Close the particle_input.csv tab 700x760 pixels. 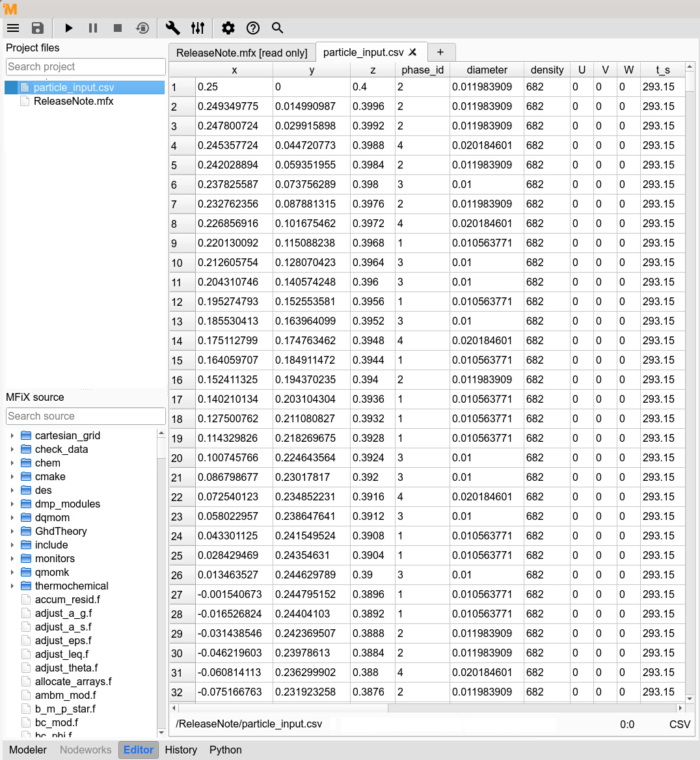(413, 53)
